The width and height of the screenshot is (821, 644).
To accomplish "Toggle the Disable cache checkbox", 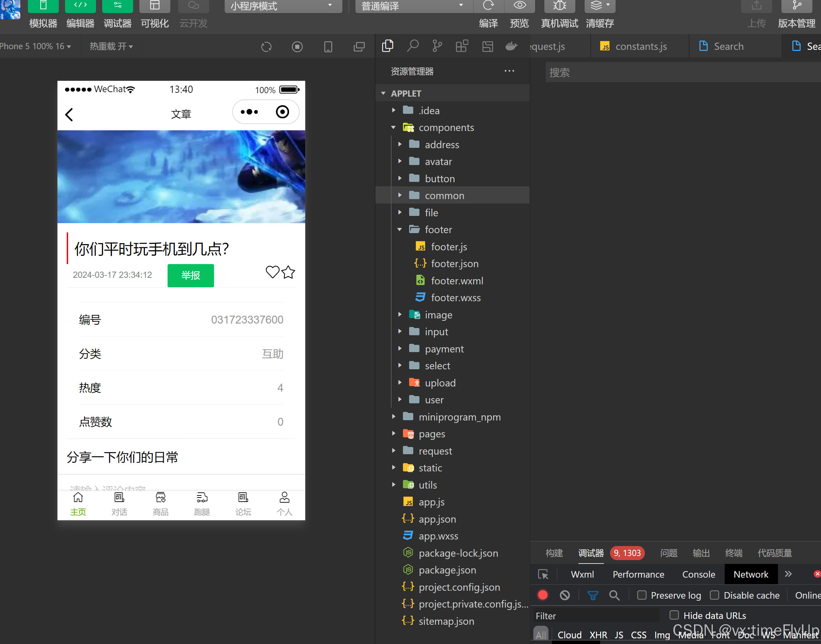I will 714,595.
